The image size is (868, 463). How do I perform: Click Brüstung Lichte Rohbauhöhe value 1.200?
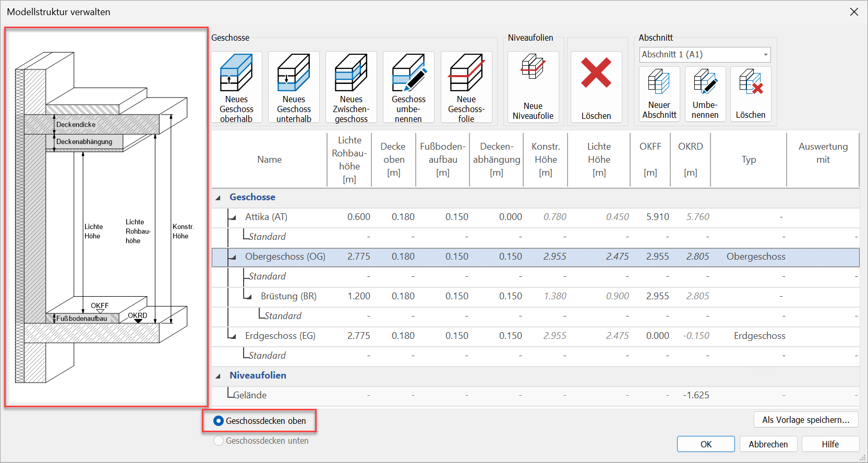(x=359, y=296)
